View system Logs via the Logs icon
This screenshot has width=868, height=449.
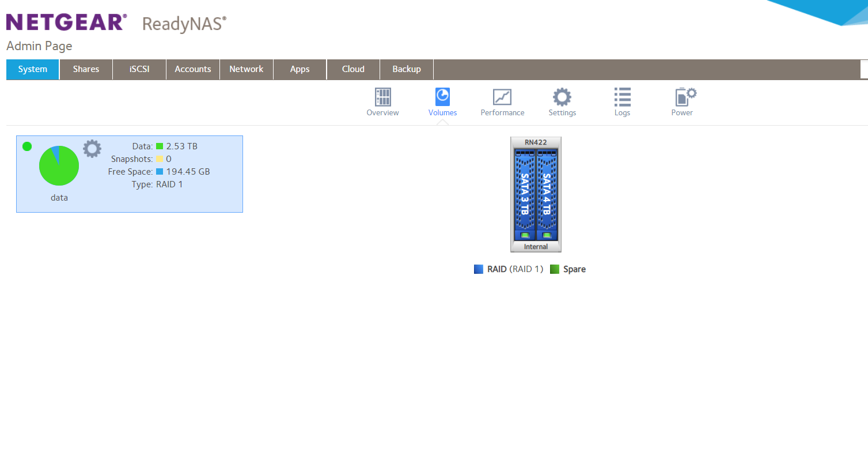pos(622,101)
